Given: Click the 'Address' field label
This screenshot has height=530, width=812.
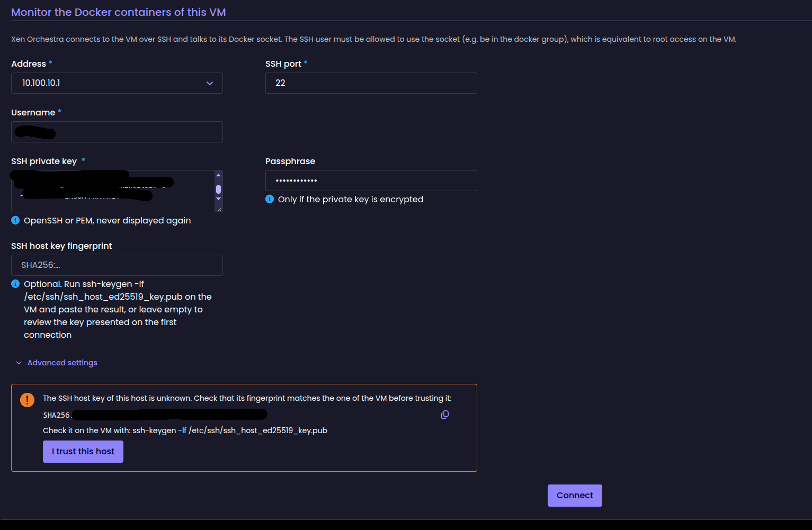Looking at the screenshot, I should (x=29, y=64).
